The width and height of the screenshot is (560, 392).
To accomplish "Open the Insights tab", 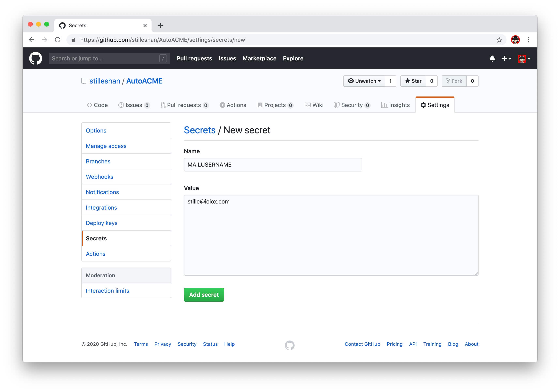I will pos(395,105).
